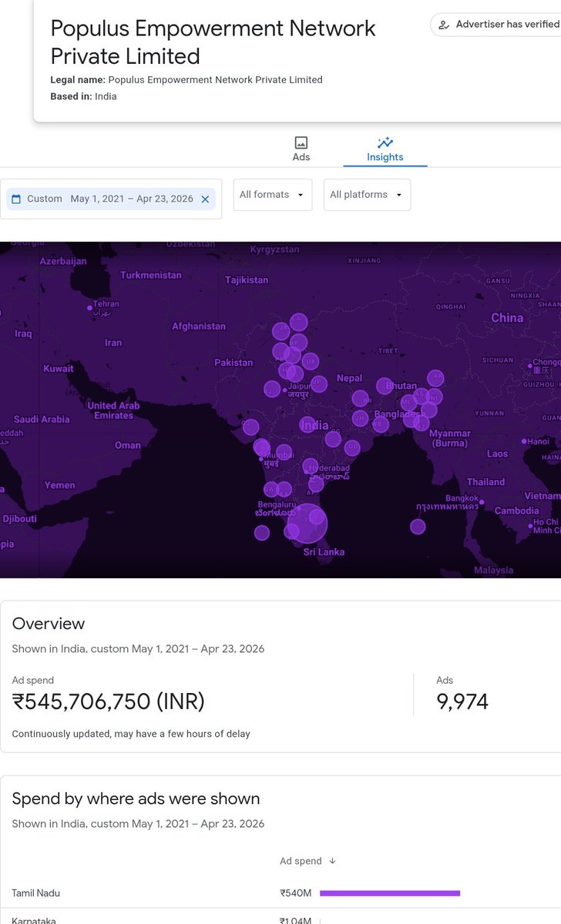The image size is (561, 924).
Task: Click the Based in: India line
Action: coord(84,96)
